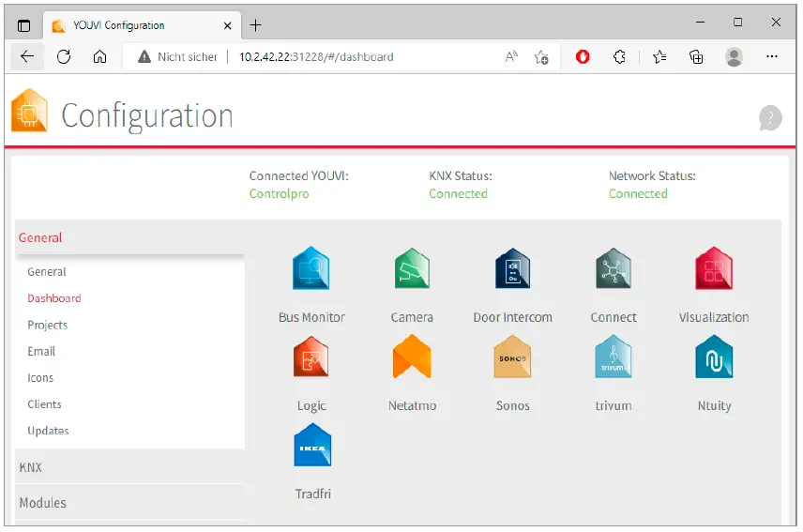
Task: Click the KNX Status Connected text
Action: (x=458, y=194)
